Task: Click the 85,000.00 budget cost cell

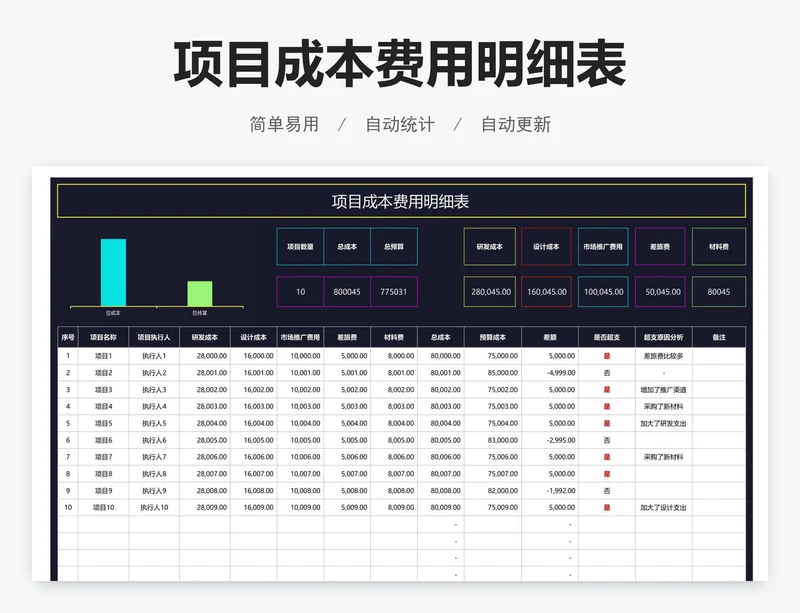Action: click(x=493, y=373)
